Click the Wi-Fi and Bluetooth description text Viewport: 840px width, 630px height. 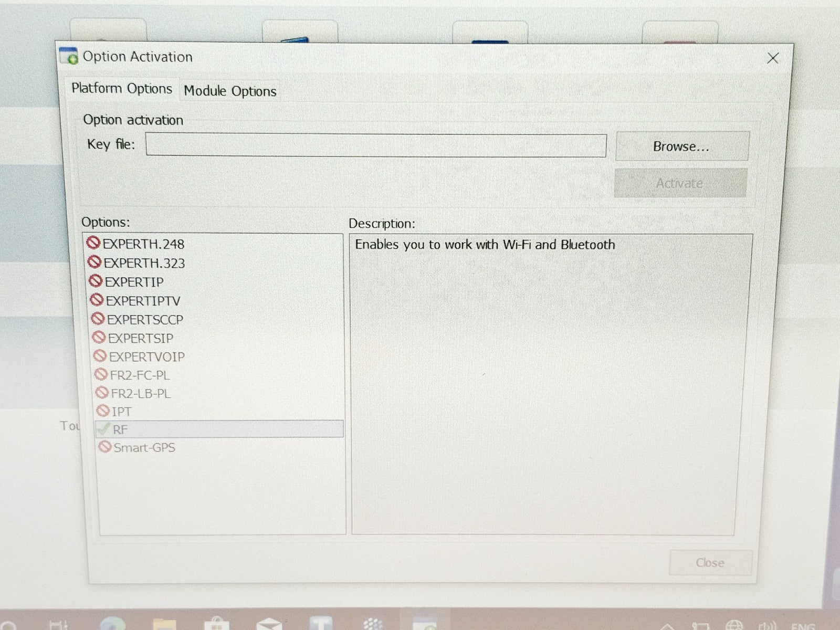point(485,245)
